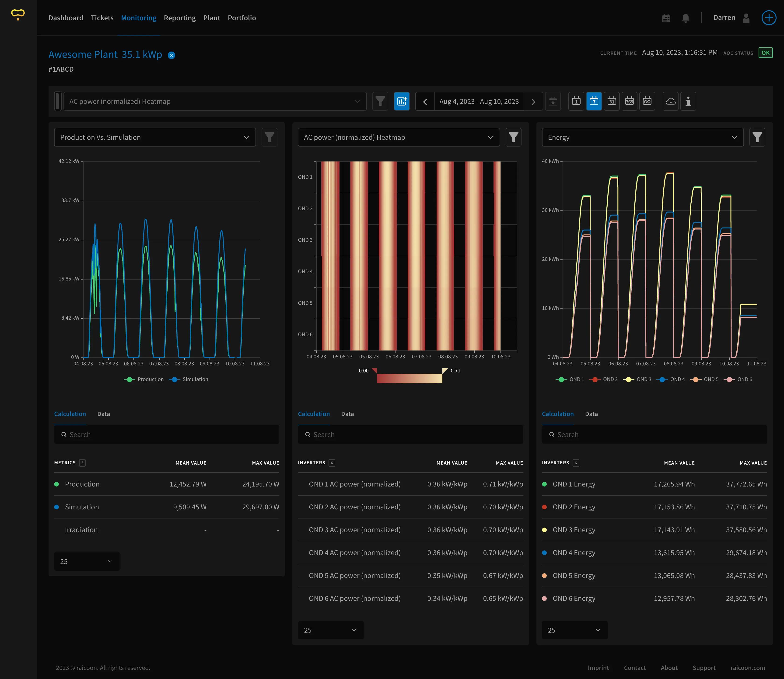Image resolution: width=784 pixels, height=679 pixels.
Task: Click Search field in Production panel
Action: [167, 435]
